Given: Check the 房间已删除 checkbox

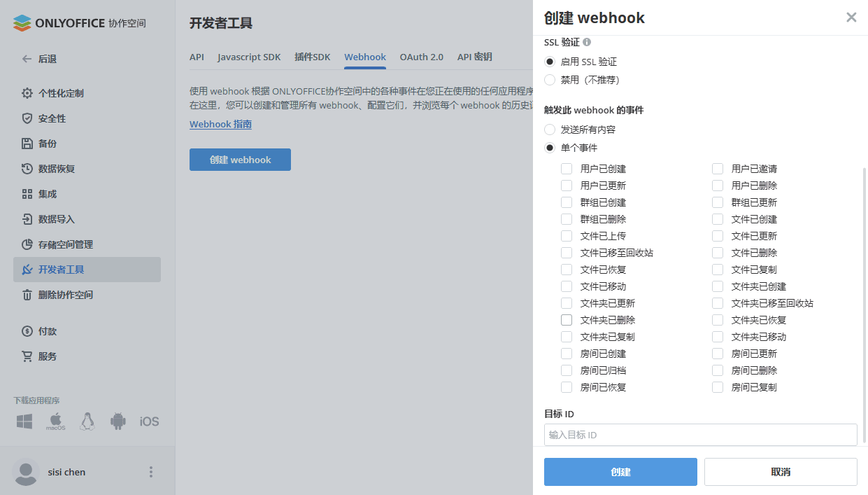Looking at the screenshot, I should [718, 370].
